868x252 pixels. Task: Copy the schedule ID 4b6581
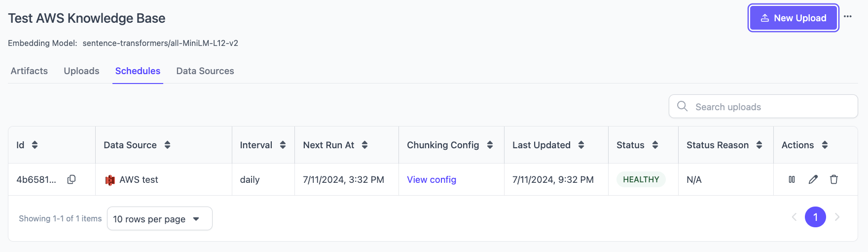(x=72, y=179)
